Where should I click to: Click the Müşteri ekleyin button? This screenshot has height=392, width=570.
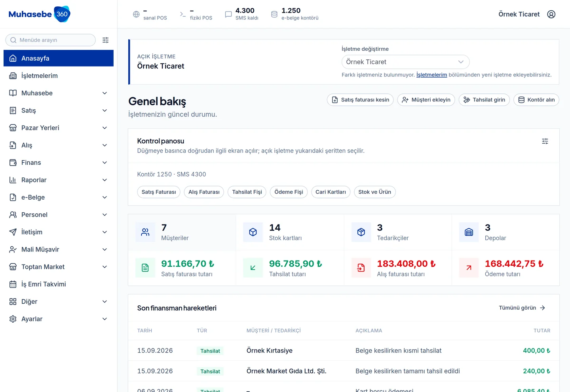[x=426, y=100]
